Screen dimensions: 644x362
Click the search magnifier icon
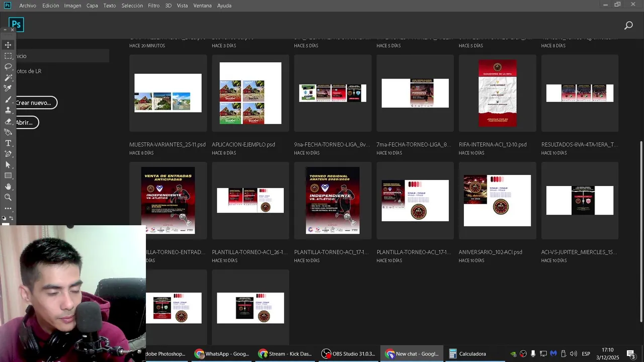tap(628, 25)
